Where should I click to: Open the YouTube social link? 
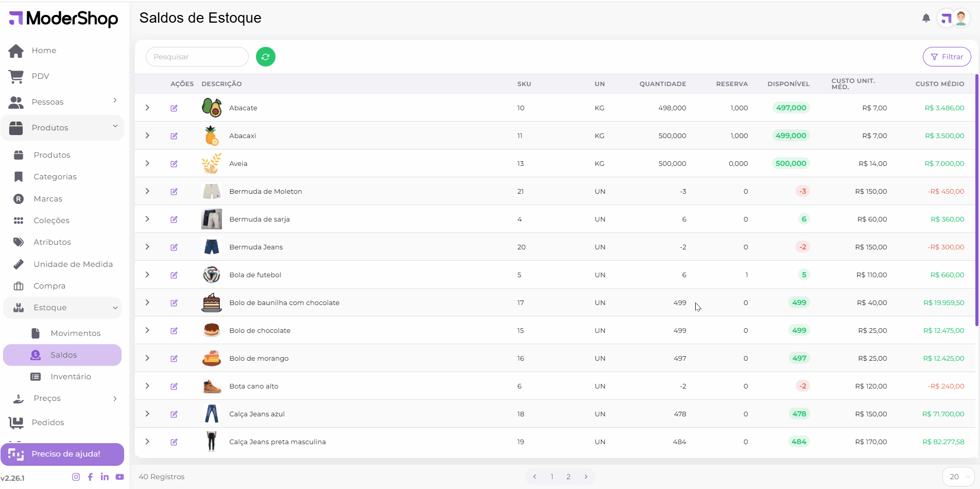119,477
